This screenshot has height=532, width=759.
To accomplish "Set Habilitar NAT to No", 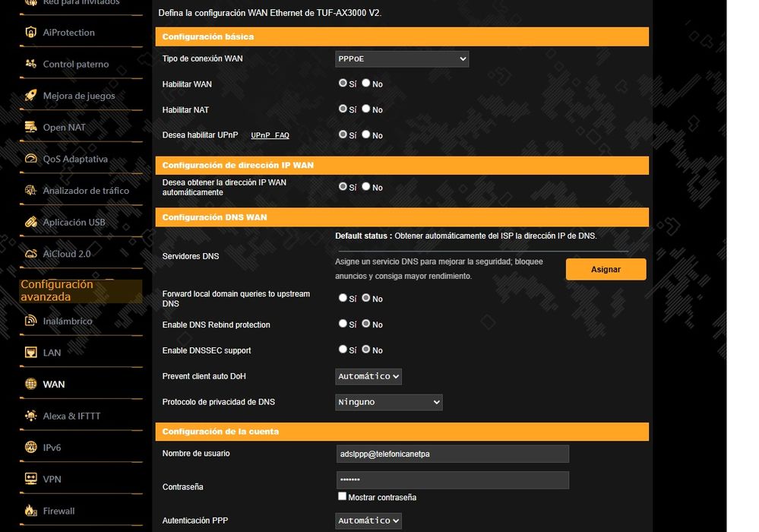I will [x=366, y=109].
